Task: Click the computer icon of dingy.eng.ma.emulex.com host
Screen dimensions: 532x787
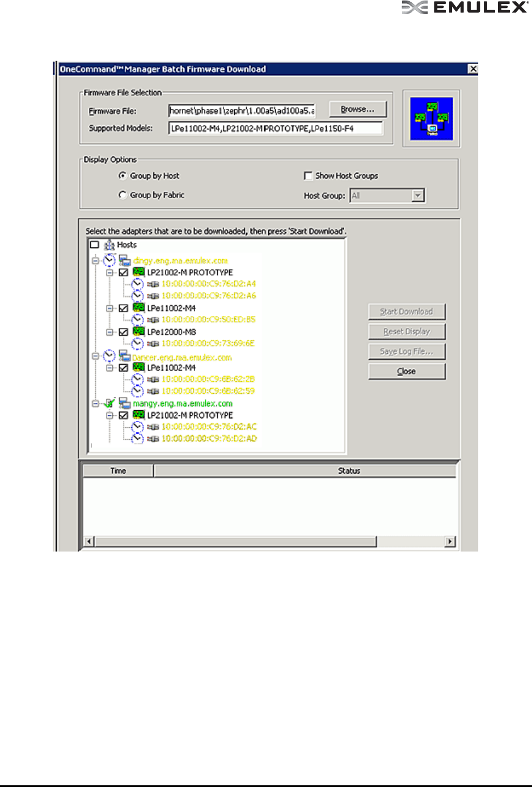Action: [125, 260]
